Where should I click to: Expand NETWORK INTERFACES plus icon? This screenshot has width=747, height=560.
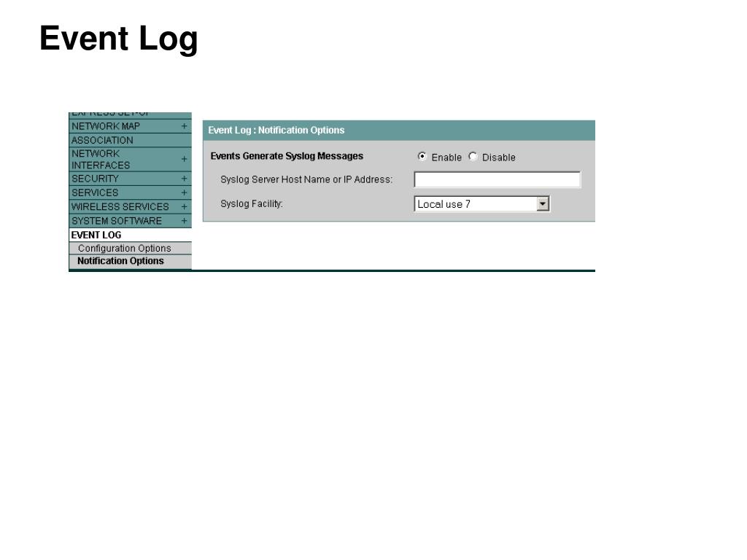[x=184, y=159]
